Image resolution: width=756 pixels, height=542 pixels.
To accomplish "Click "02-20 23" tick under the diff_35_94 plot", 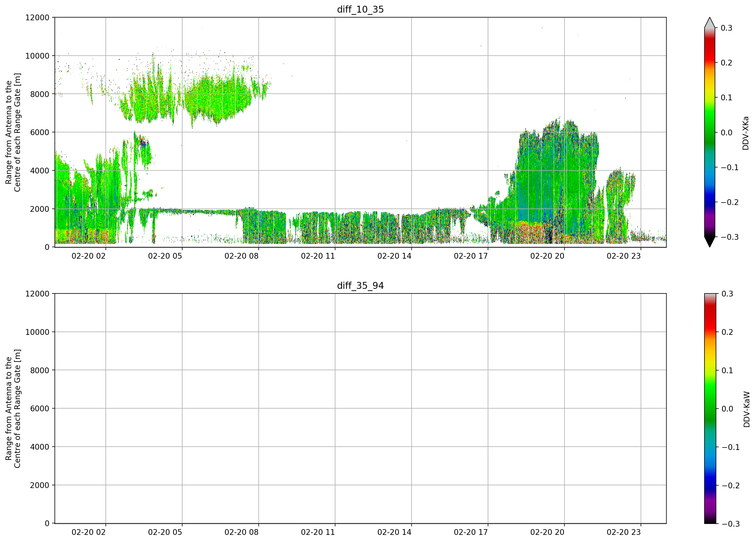I will point(624,532).
